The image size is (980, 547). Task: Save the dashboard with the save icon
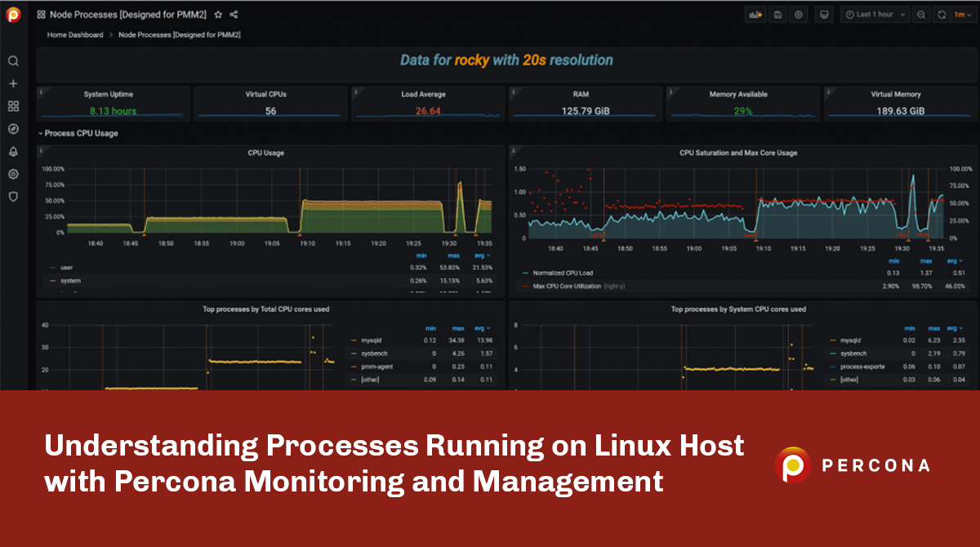[776, 14]
